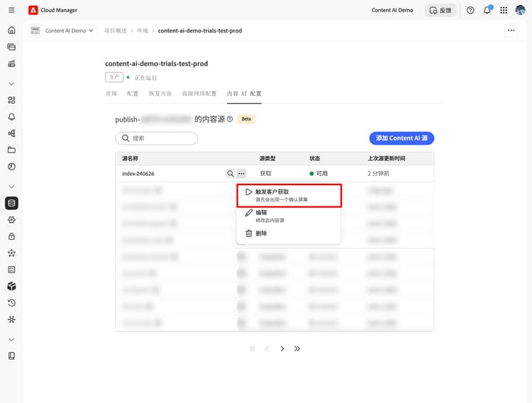Click more options for index-240626 row

(241, 174)
